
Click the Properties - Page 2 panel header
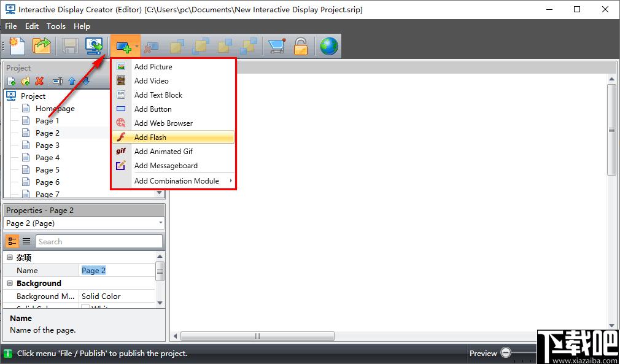[x=84, y=211]
